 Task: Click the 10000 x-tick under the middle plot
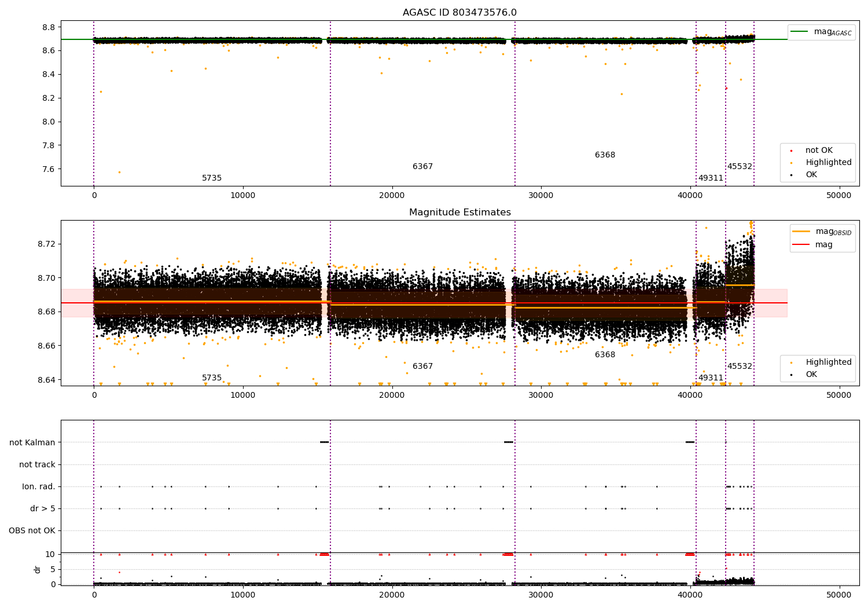click(243, 395)
